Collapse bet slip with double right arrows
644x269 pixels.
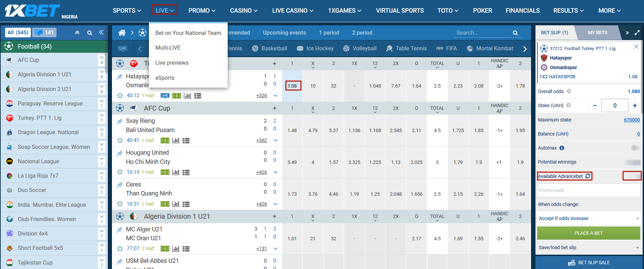pos(627,33)
